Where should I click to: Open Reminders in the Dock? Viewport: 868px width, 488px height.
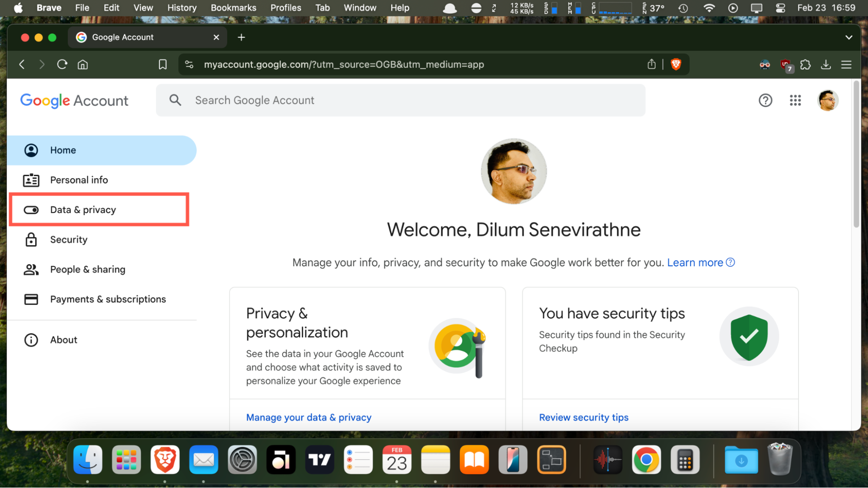coord(358,460)
